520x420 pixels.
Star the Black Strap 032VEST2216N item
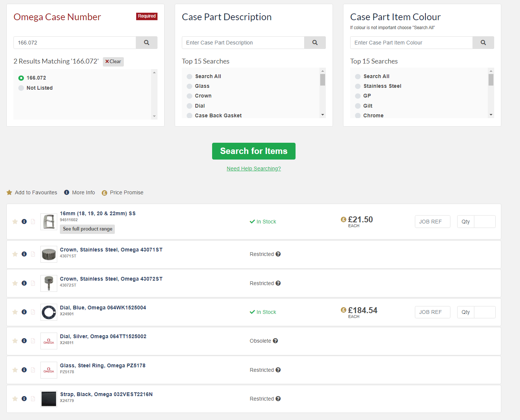(x=15, y=399)
